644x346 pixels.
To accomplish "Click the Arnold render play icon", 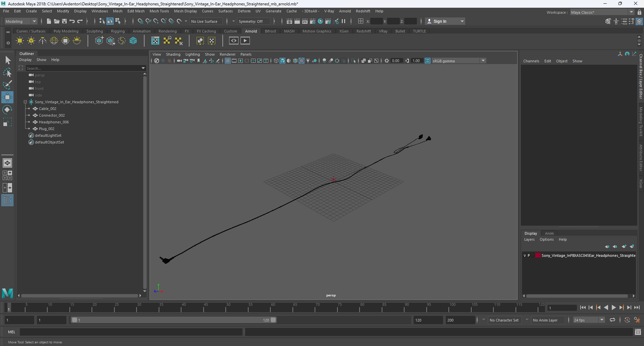I will [245, 41].
